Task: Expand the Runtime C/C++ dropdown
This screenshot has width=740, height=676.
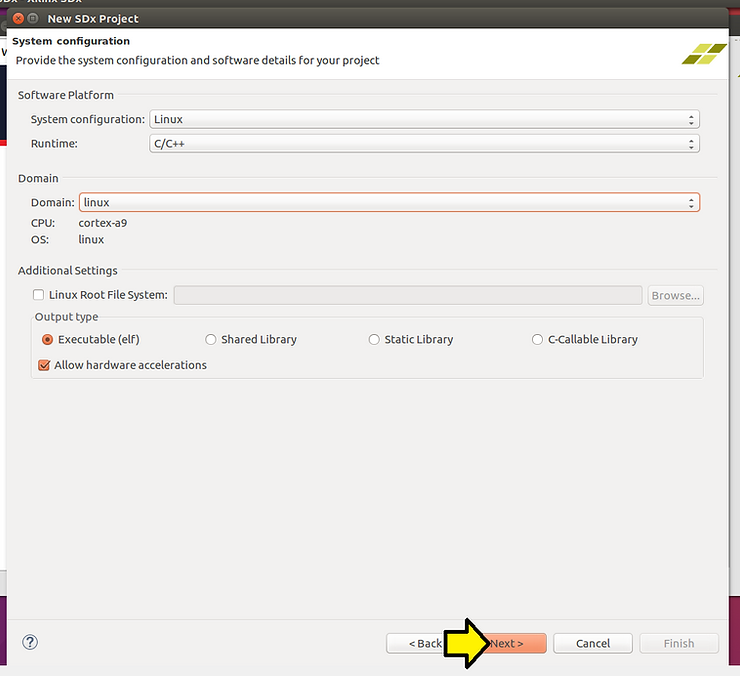Action: 424,144
